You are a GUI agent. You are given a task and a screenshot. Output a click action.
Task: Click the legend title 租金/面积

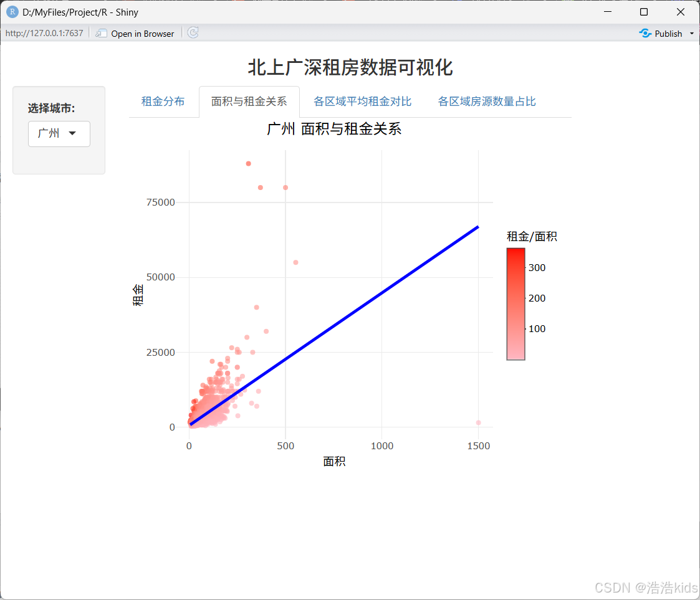pyautogui.click(x=532, y=236)
